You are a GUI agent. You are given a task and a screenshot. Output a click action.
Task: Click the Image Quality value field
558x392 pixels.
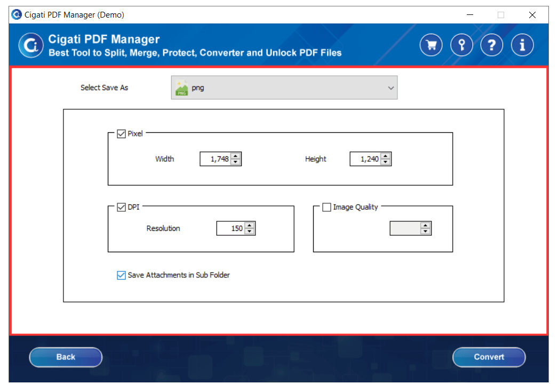405,228
